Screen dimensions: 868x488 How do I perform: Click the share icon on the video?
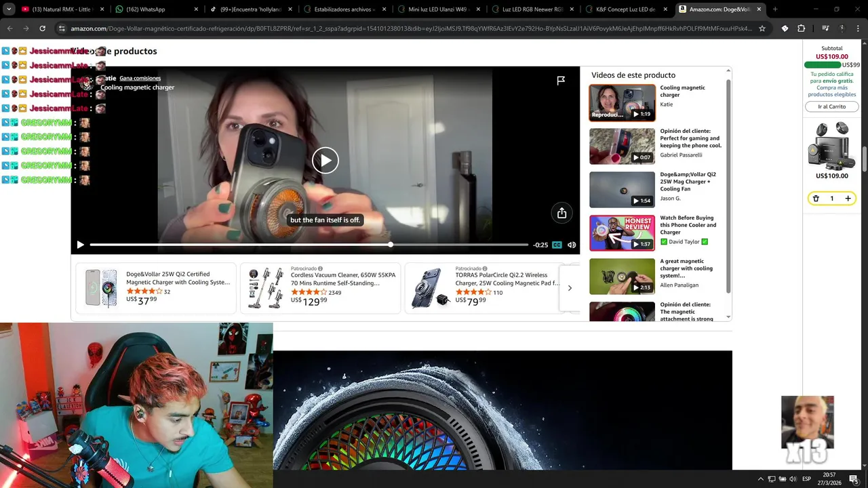[561, 213]
